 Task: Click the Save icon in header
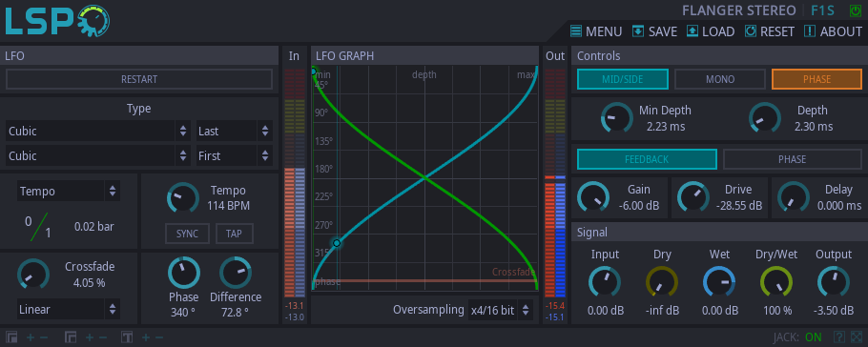click(x=638, y=31)
